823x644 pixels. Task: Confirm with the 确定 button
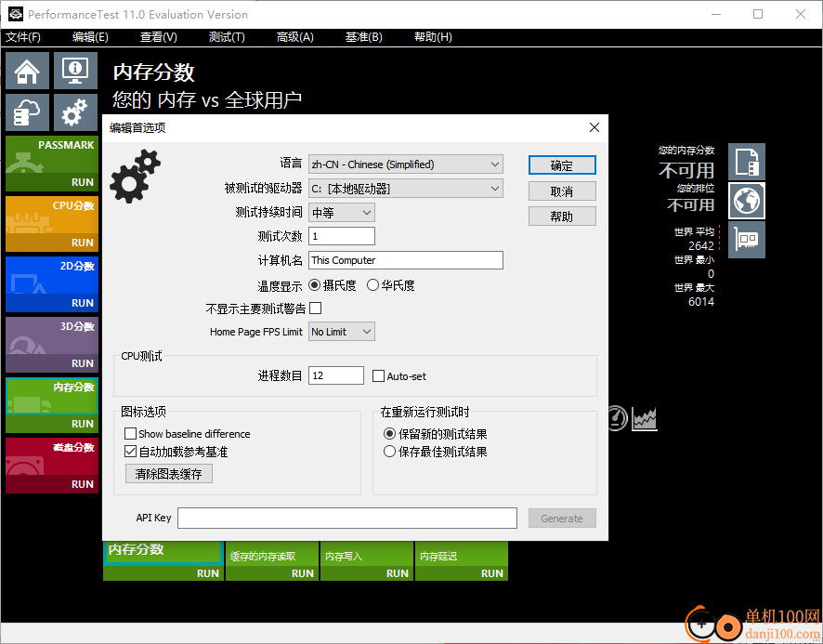pyautogui.click(x=562, y=165)
